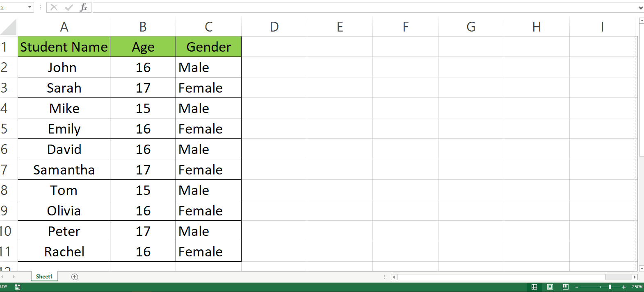
Task: Click the READY status indicator
Action: (x=3, y=287)
